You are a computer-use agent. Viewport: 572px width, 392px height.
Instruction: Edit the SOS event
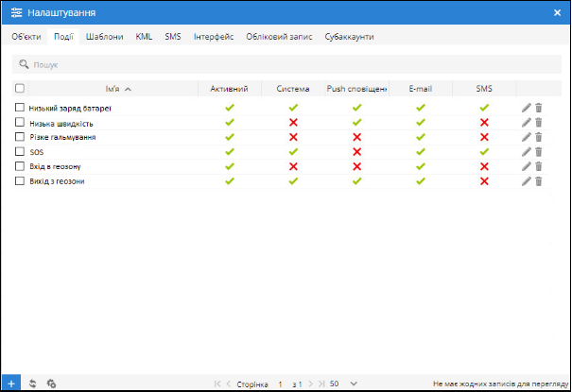point(526,152)
